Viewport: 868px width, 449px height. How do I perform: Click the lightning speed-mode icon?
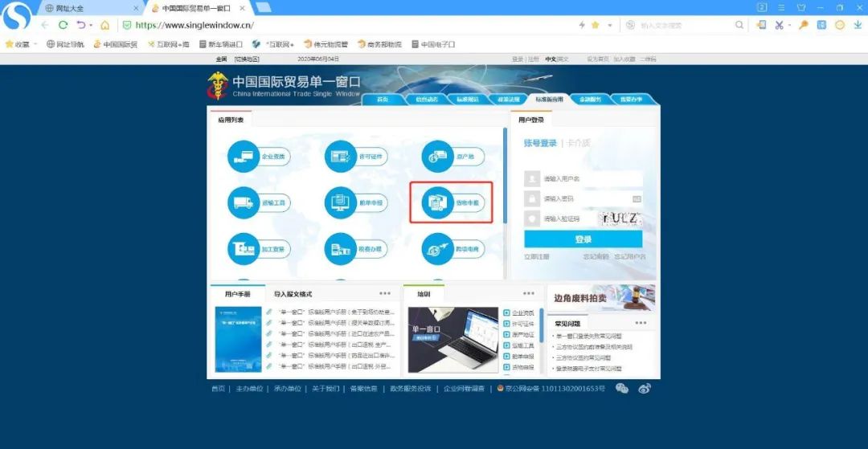pyautogui.click(x=582, y=25)
